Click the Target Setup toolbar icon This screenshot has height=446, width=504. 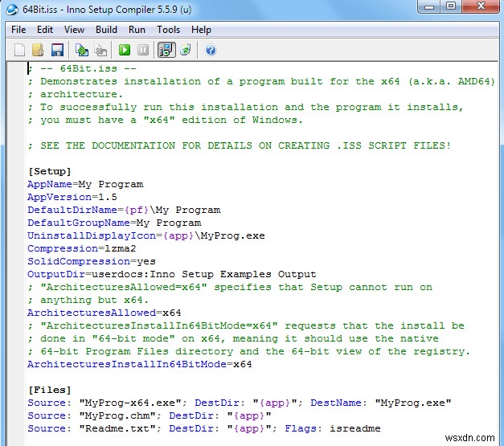pos(166,50)
